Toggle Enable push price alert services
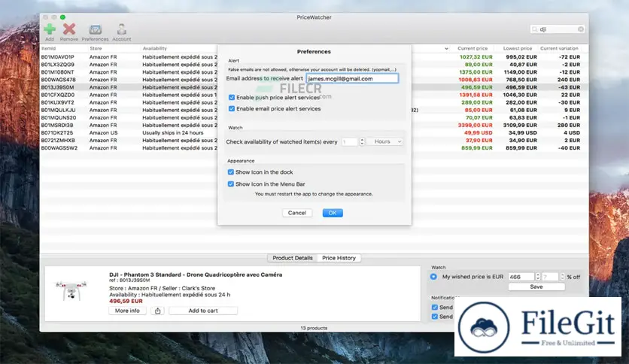Viewport: 629px width, 364px height. [x=232, y=98]
